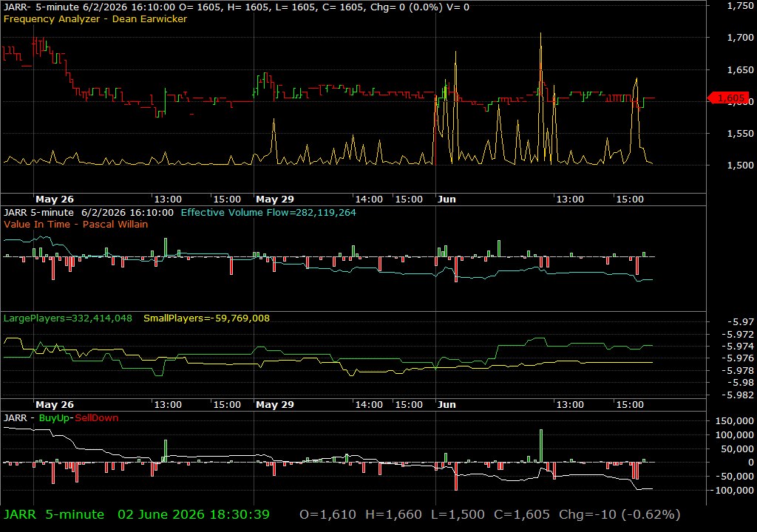Click the -50,000 volume axis label

click(x=736, y=477)
